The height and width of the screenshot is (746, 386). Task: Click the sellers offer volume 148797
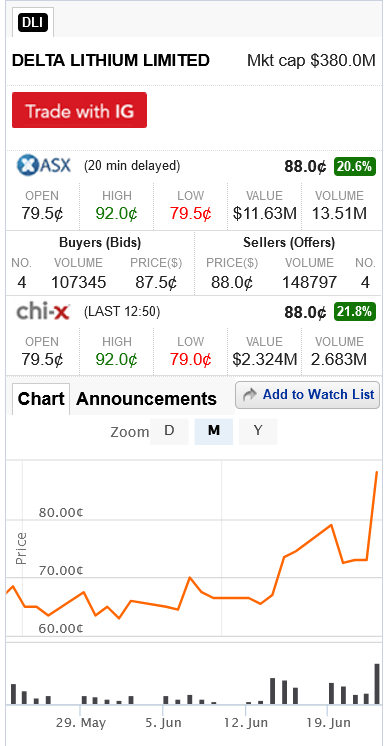[309, 282]
